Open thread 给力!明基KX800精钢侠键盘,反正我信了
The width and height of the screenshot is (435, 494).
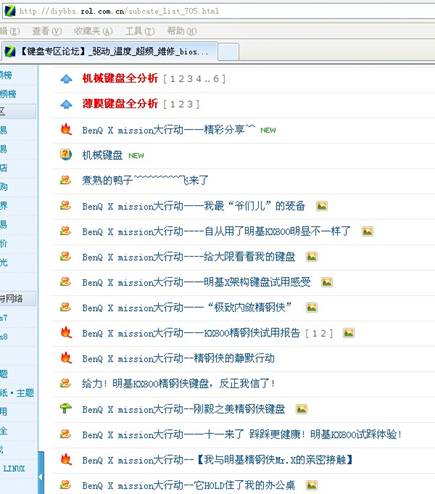(179, 383)
